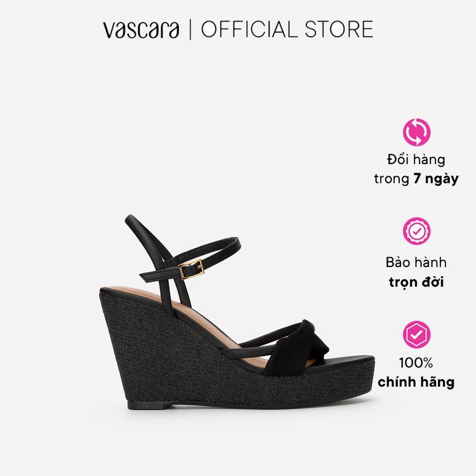The image size is (476, 476).
Task: Click the Vascara brand logo
Action: tap(141, 30)
